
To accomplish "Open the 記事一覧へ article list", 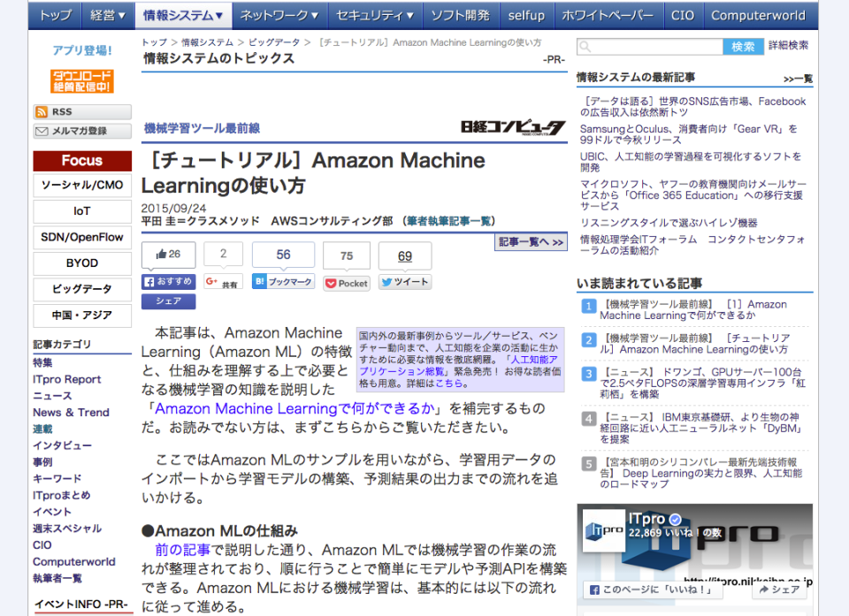I will pos(530,240).
